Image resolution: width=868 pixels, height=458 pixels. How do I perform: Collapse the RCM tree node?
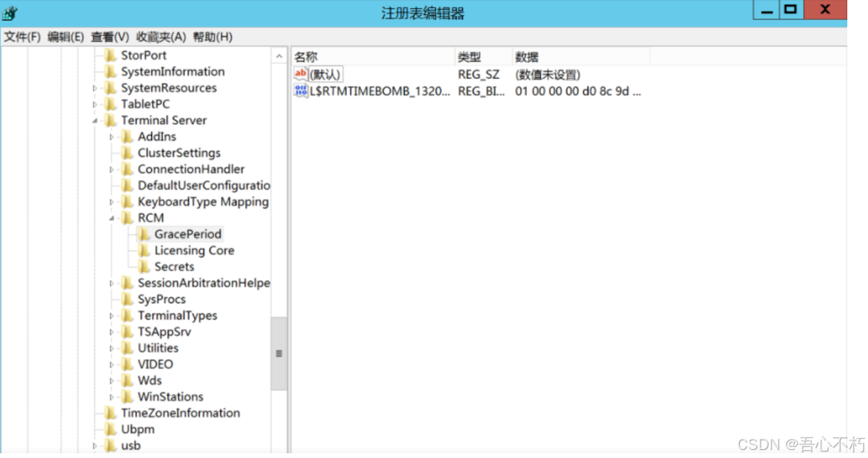click(111, 218)
